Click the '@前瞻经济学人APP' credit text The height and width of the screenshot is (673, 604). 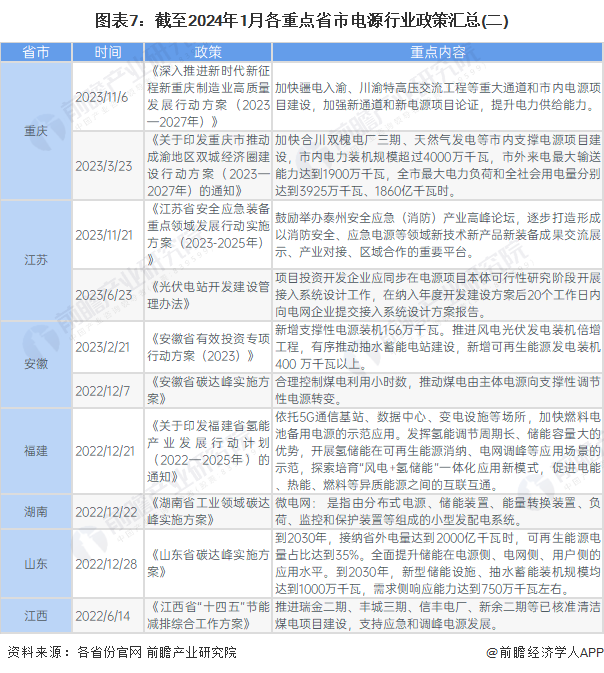coord(544,653)
